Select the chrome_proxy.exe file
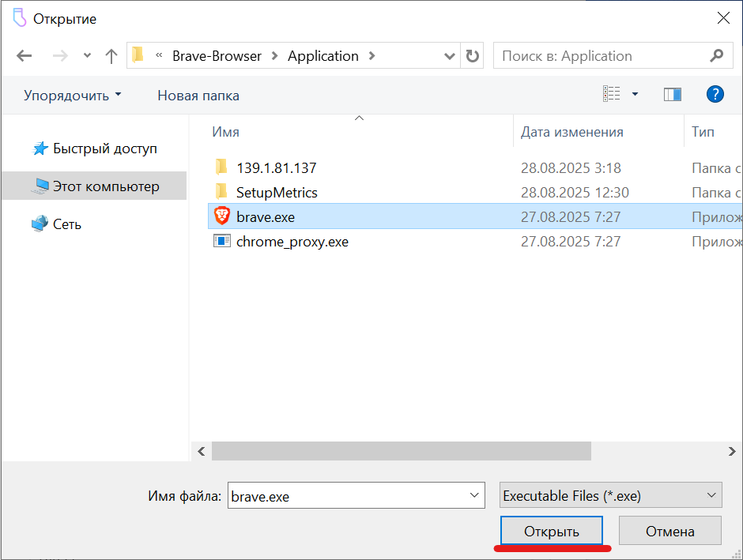Viewport: 743px width, 560px height. (x=292, y=242)
